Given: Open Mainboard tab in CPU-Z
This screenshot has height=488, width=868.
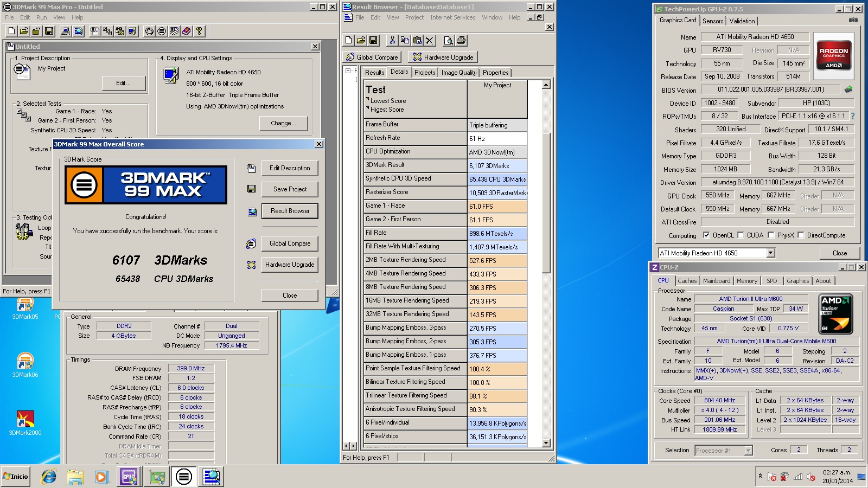Looking at the screenshot, I should pos(717,281).
